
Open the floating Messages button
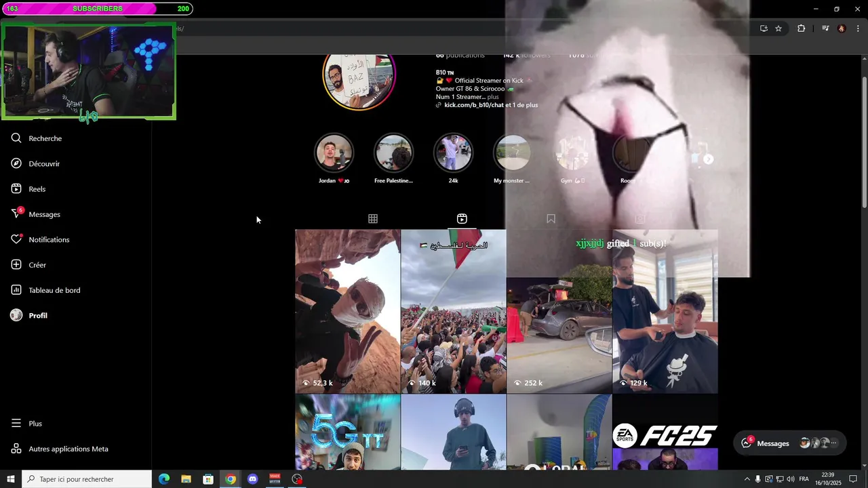tap(790, 443)
